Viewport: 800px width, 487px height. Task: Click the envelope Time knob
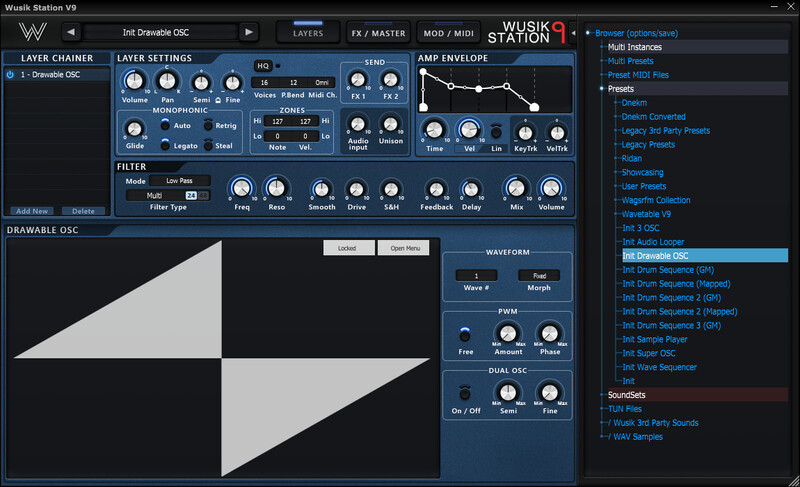tap(434, 131)
